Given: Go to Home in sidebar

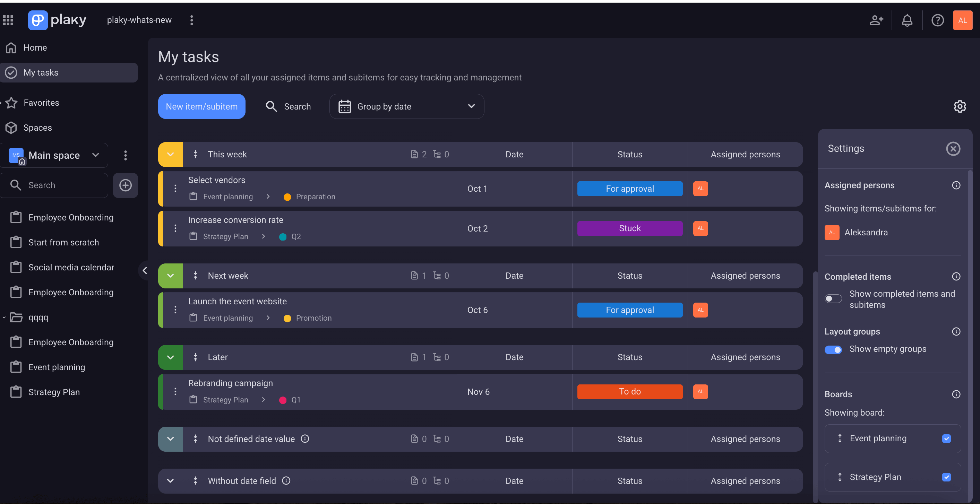Looking at the screenshot, I should [35, 47].
